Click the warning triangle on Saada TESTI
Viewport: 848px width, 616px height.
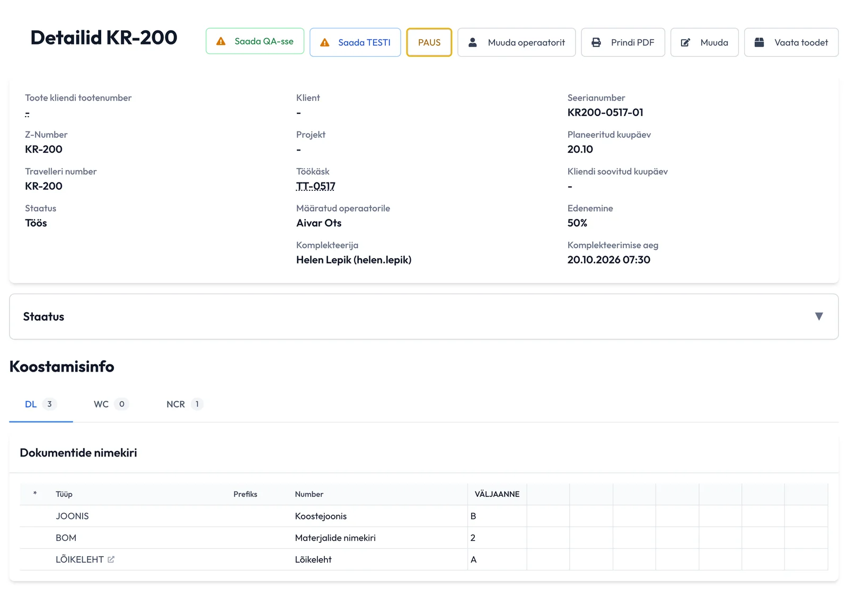pyautogui.click(x=325, y=42)
